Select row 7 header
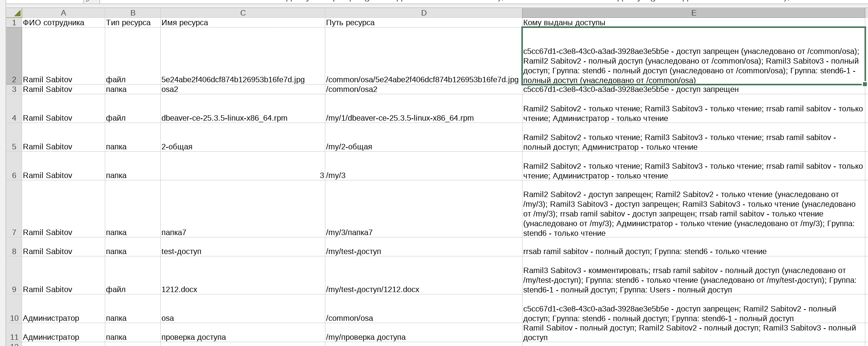The height and width of the screenshot is (346, 868). (14, 209)
